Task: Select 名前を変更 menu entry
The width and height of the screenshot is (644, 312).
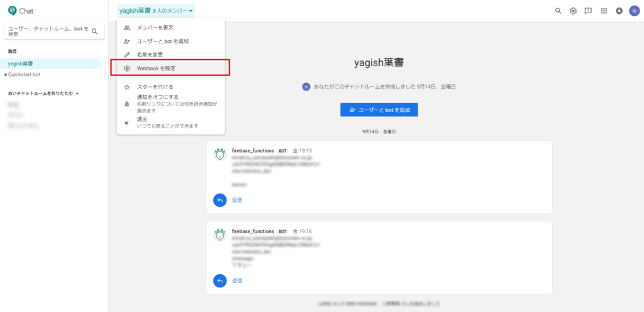Action: point(171,55)
